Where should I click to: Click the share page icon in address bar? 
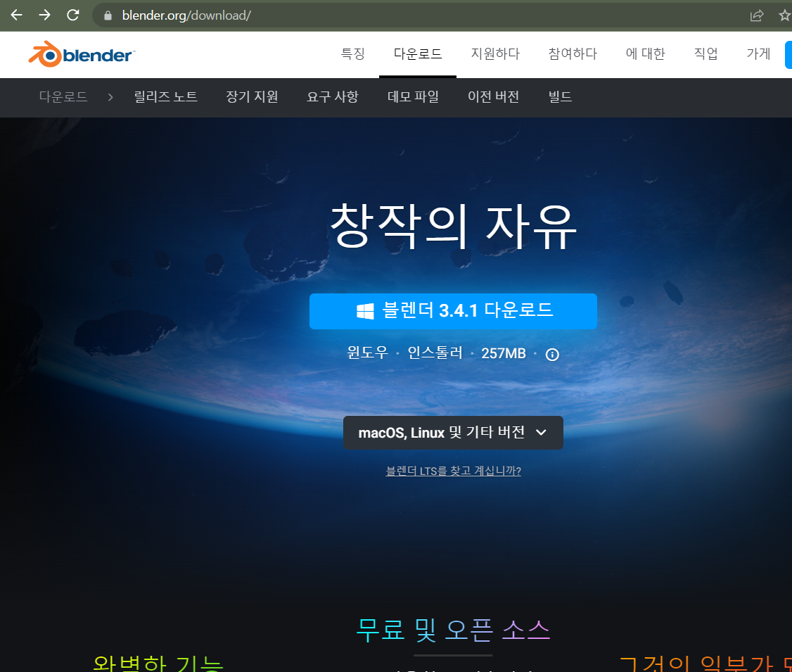[x=757, y=15]
